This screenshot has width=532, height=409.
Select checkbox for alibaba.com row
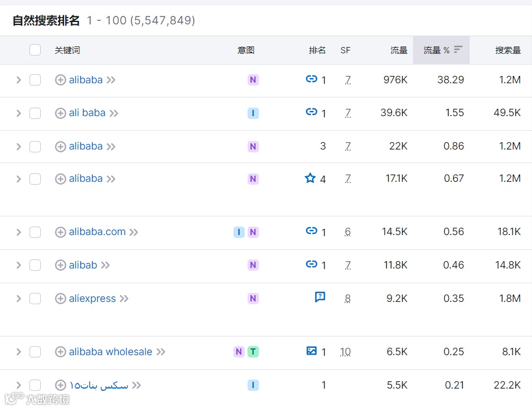point(35,232)
